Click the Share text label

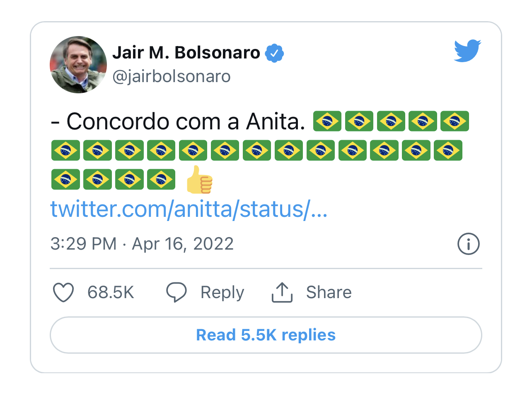(x=329, y=292)
